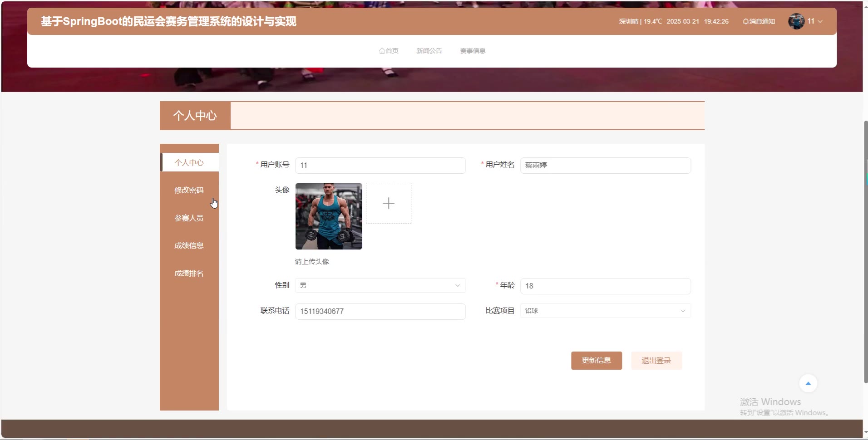
Task: Click the weather text 深圳晴 | 19.4℃
Action: tap(641, 21)
